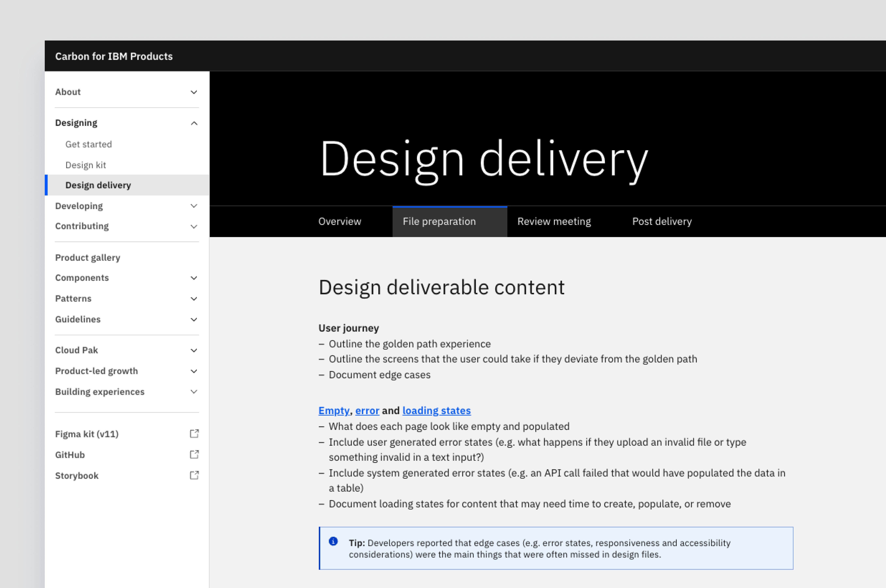The image size is (886, 588).
Task: Open the Storybook external link icon
Action: 194,475
